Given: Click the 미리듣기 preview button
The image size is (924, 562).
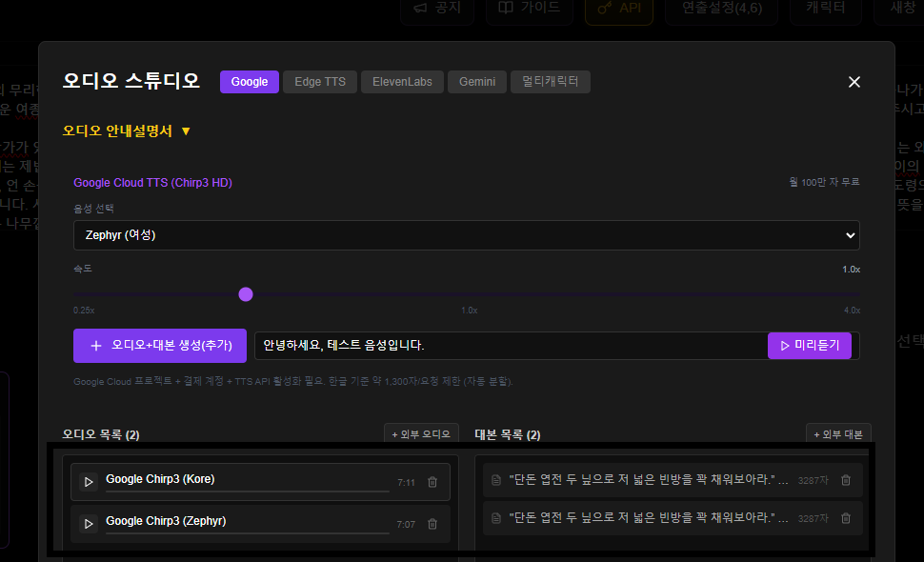Looking at the screenshot, I should [x=809, y=346].
